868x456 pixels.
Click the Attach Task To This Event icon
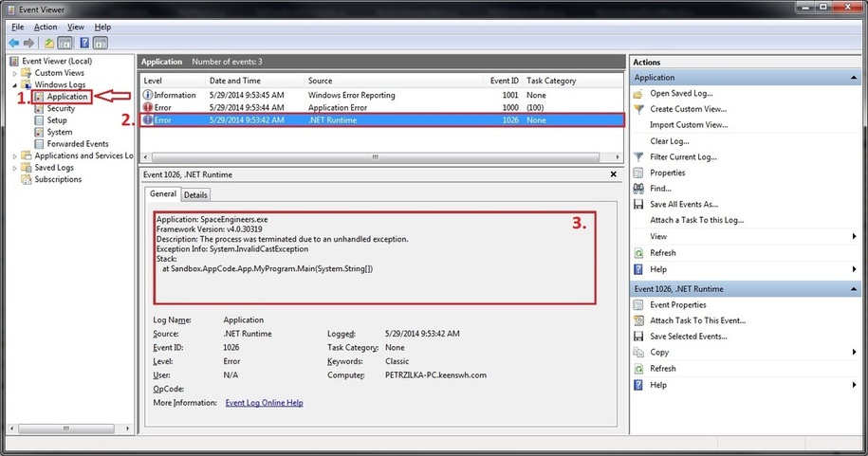(x=639, y=320)
